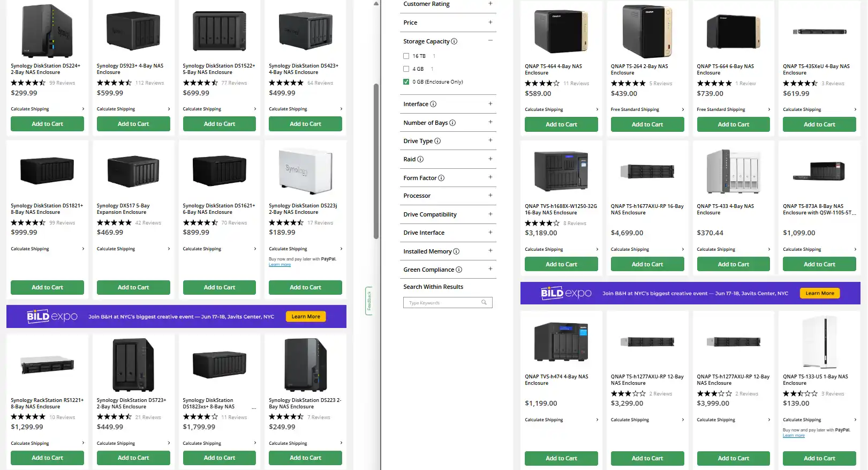Image resolution: width=868 pixels, height=470 pixels.
Task: Click the Number of Bays info icon
Action: [452, 123]
